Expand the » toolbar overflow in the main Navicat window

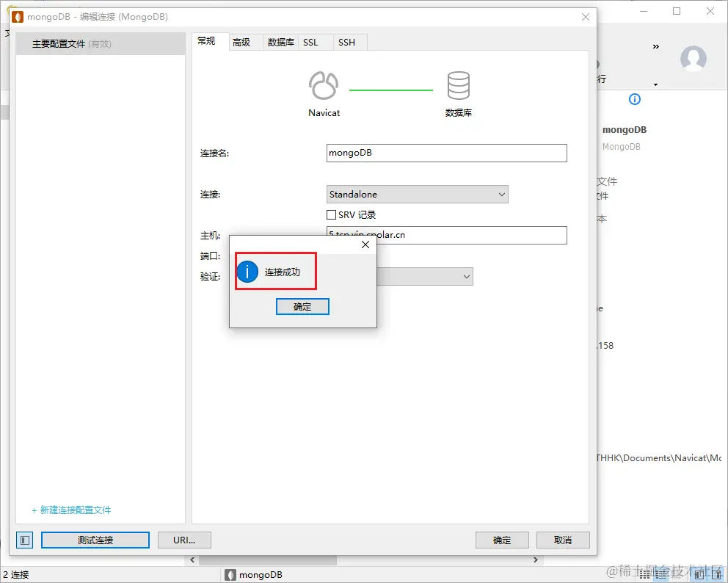[655, 46]
